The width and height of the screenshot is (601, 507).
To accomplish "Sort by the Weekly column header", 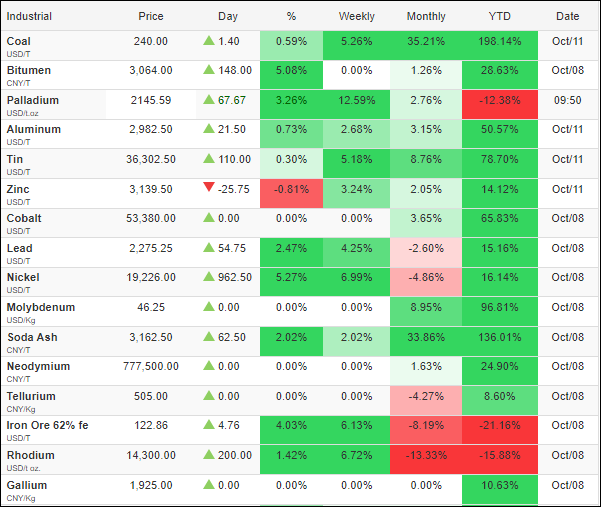I will 357,17.
